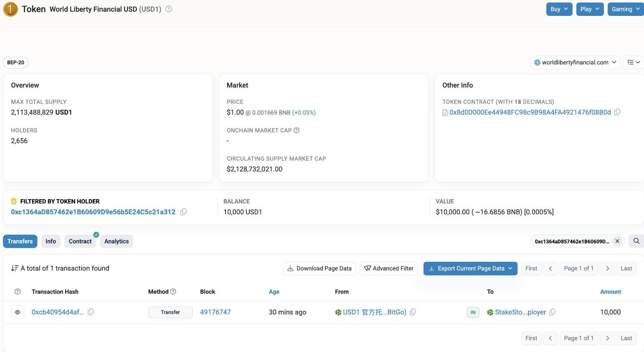Click the amount 10,000 in transfer row
This screenshot has width=644, height=352.
click(x=611, y=312)
